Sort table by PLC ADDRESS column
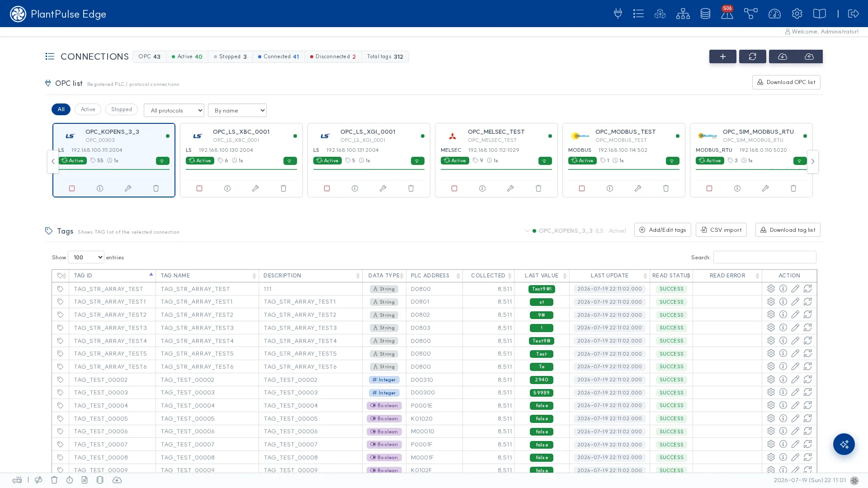This screenshot has width=868, height=488. (434, 276)
